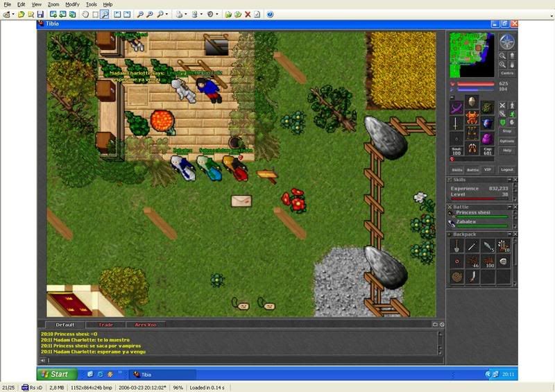Open the Modify menu

(x=72, y=5)
